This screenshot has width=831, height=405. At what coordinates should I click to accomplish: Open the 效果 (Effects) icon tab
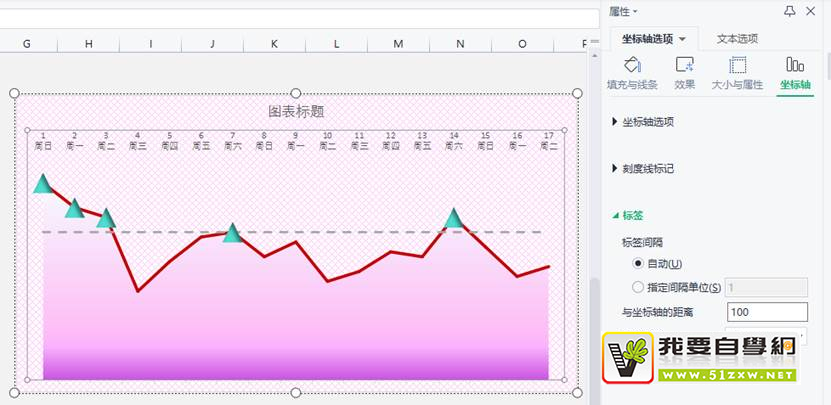coord(685,74)
